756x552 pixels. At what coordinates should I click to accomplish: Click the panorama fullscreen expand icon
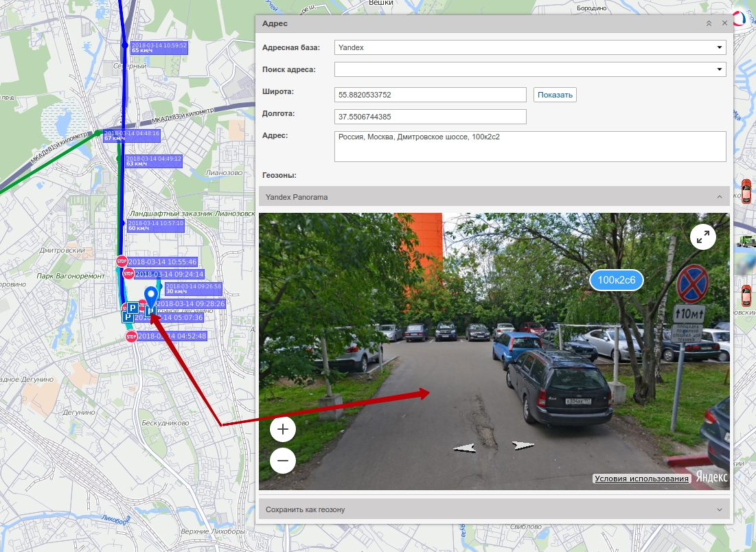click(702, 237)
